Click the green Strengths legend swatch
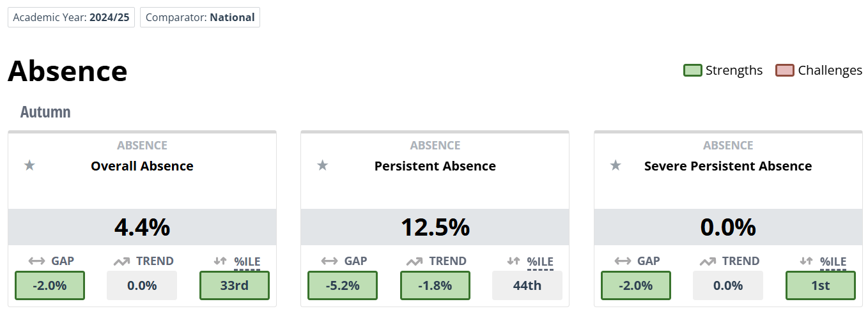 click(x=693, y=70)
